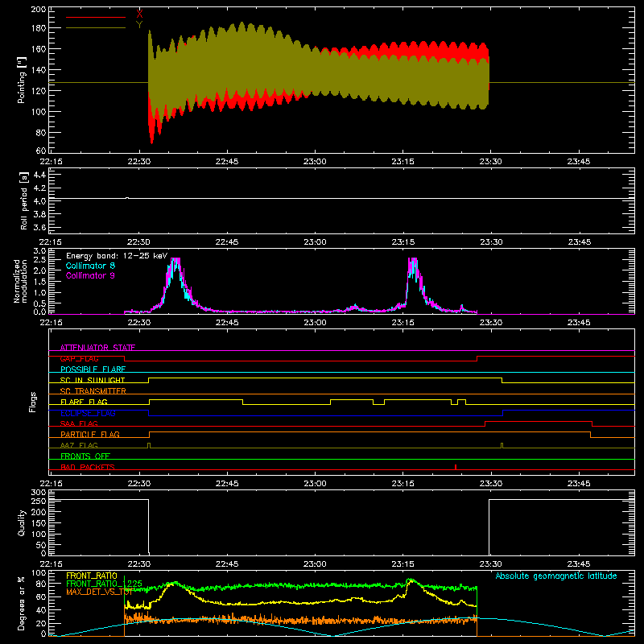644x644 pixels.
Task: Click the ATTENUATOR_STATE flag label
Action: (97, 348)
